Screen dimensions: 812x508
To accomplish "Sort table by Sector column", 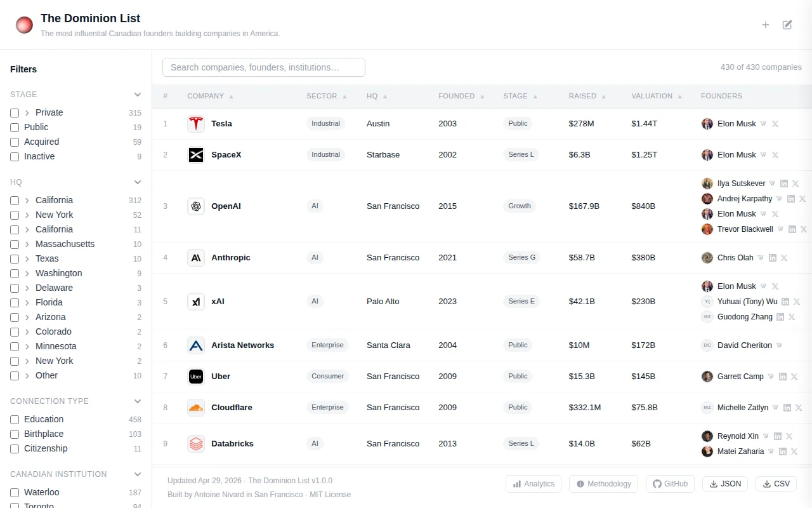I will 327,96.
